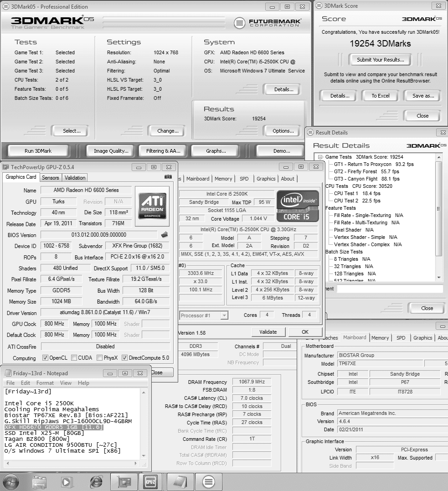Open the Windows Start orb
The height and width of the screenshot is (491, 448).
11,481
